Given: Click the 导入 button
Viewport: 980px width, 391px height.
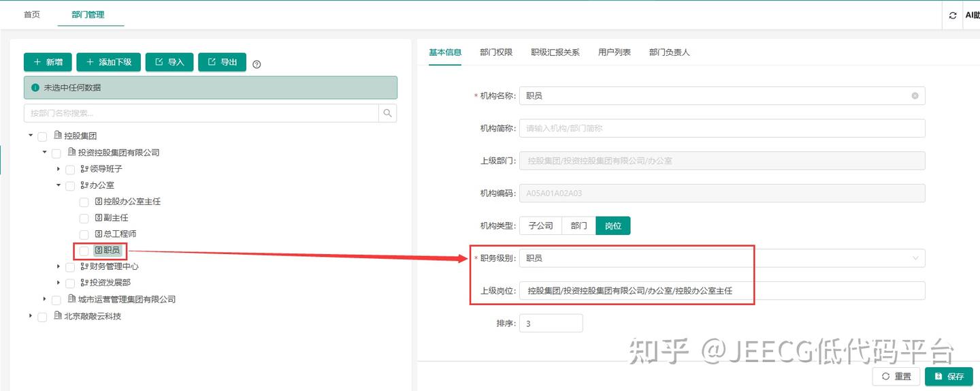Looking at the screenshot, I should (x=169, y=62).
